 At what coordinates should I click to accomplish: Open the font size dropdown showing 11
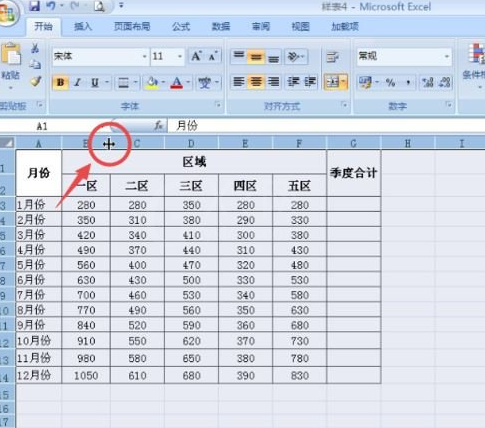coord(180,56)
